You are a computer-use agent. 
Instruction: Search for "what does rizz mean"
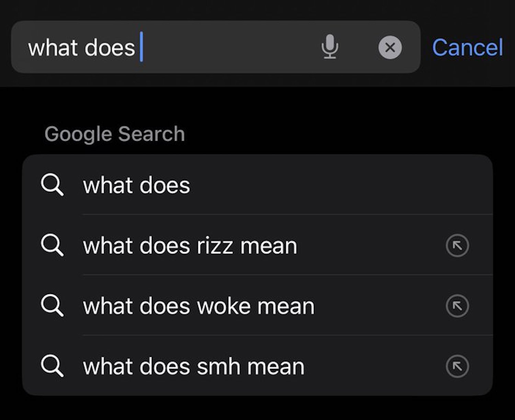click(x=190, y=246)
